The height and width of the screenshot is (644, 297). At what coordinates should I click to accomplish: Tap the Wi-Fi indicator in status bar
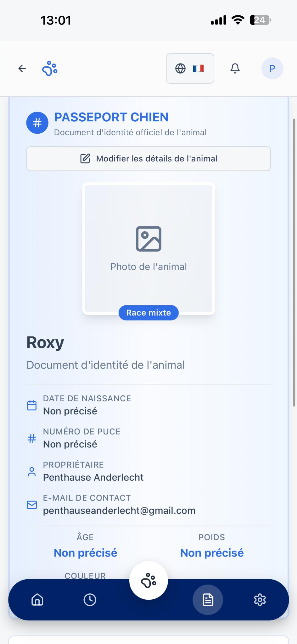pyautogui.click(x=238, y=20)
